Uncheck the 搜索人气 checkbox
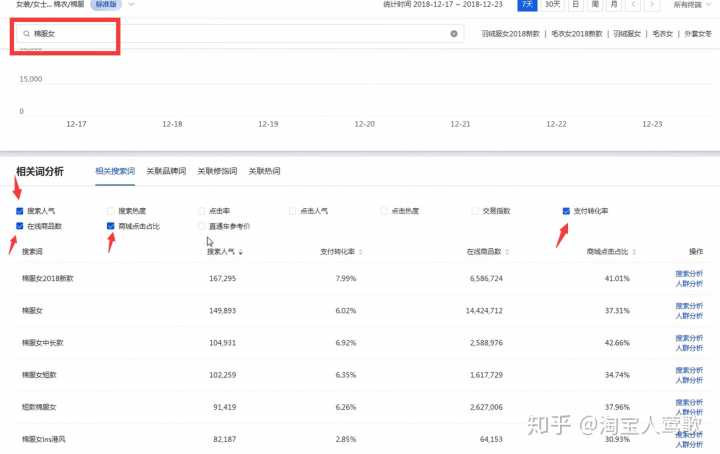 20,211
